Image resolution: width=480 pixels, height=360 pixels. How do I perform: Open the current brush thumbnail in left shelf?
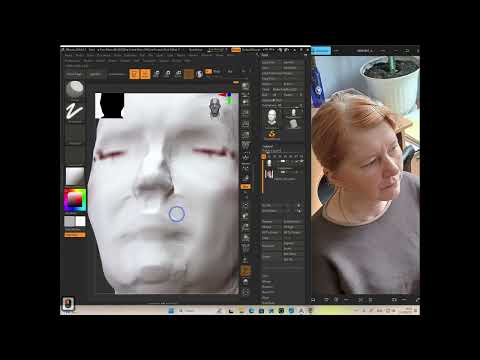[74, 90]
